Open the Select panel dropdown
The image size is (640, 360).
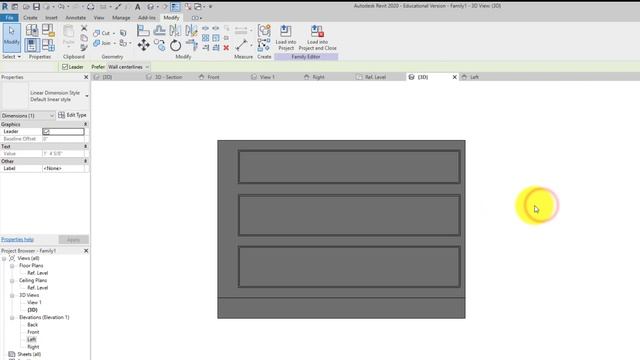pyautogui.click(x=11, y=57)
